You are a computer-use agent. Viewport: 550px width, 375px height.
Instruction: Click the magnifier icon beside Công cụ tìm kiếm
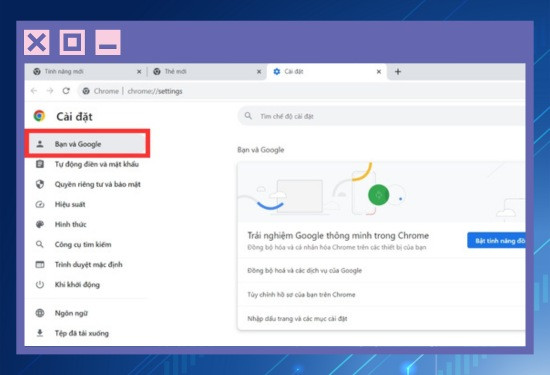tap(40, 244)
